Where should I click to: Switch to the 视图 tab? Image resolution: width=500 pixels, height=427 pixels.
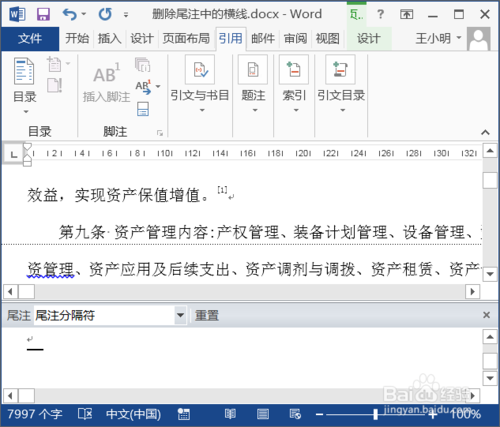(x=328, y=39)
